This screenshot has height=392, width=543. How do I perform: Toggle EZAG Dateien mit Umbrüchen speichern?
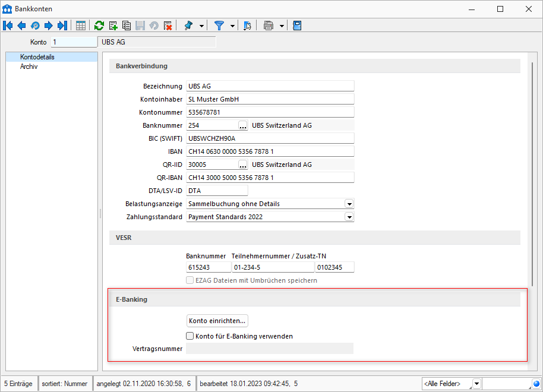(190, 280)
